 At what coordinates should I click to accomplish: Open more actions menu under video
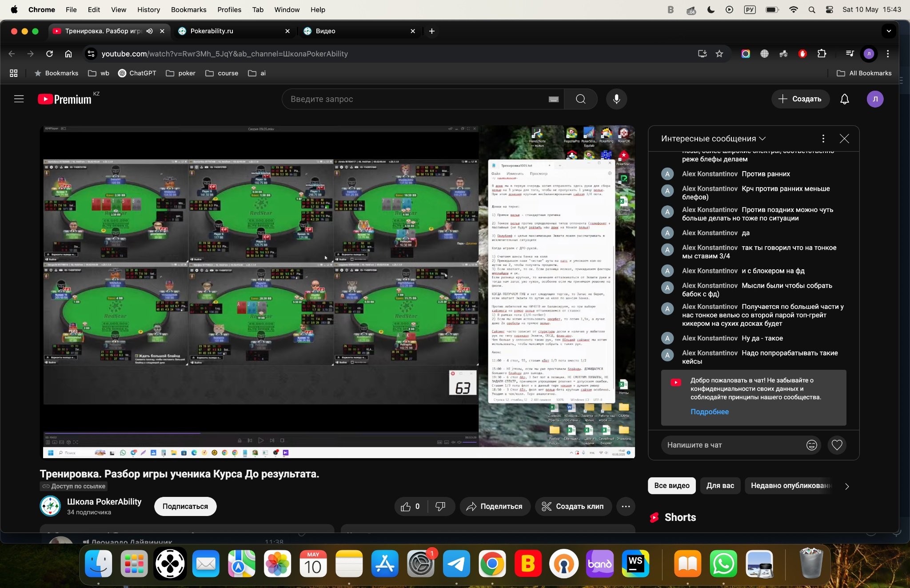coord(626,506)
